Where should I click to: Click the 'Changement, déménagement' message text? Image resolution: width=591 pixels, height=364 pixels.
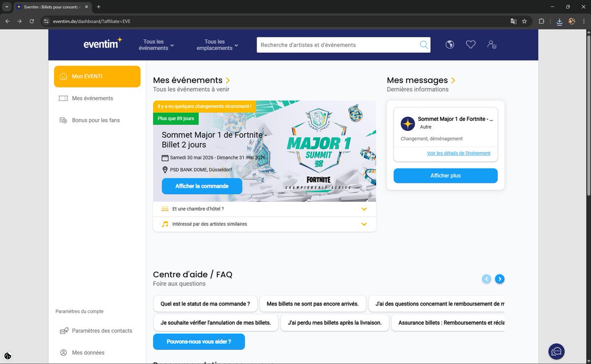click(x=431, y=139)
